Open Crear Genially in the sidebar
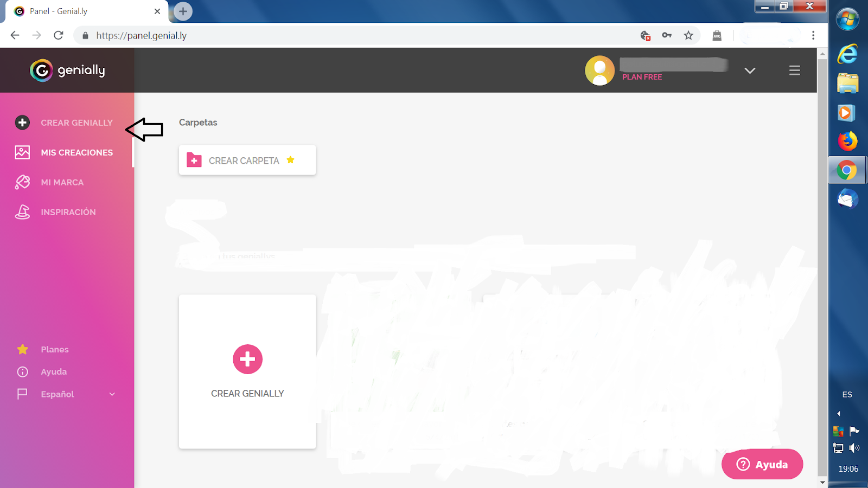 [76, 123]
